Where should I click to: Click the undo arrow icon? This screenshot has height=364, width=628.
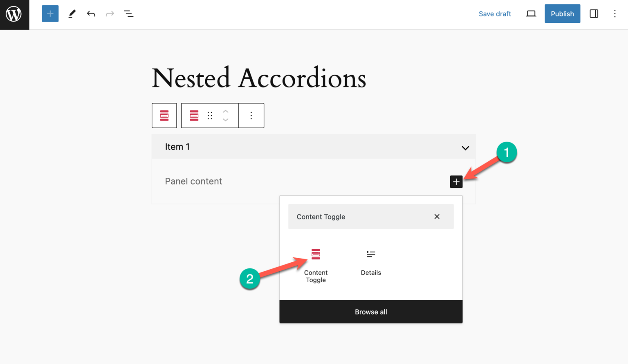(91, 13)
